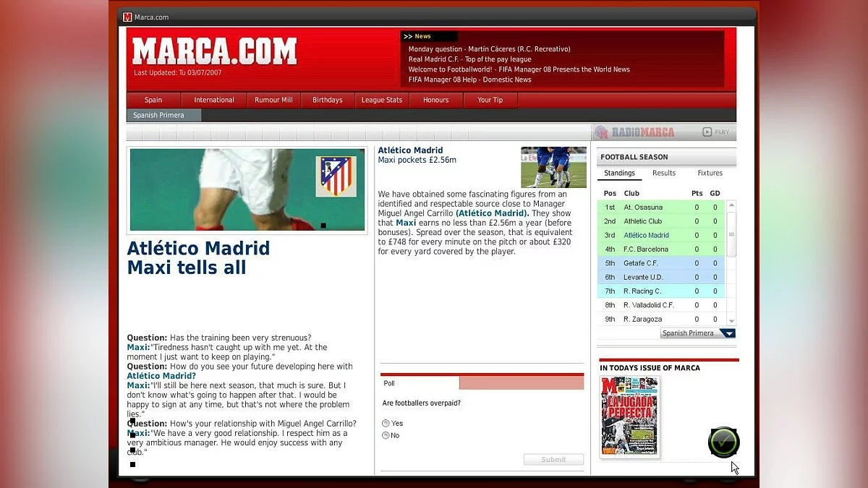Image resolution: width=868 pixels, height=488 pixels.
Task: Select Getafe C.F. in the standings
Action: pyautogui.click(x=661, y=263)
